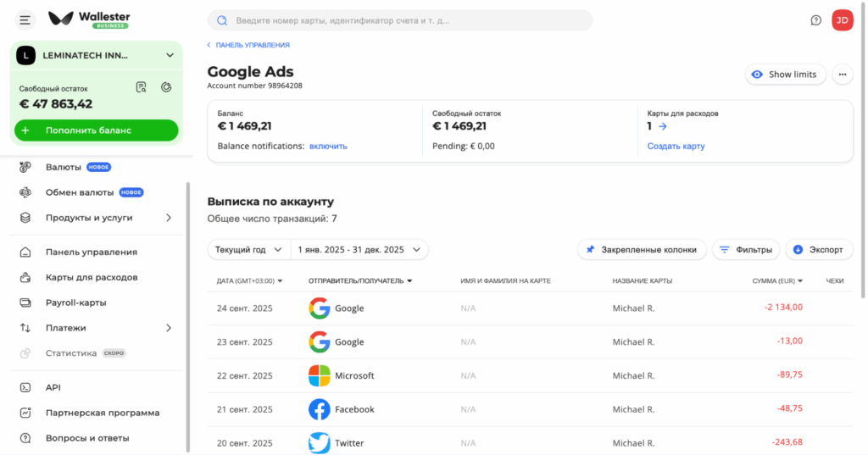Open the date range dropdown for 2025
This screenshot has width=868, height=455.
pyautogui.click(x=359, y=250)
